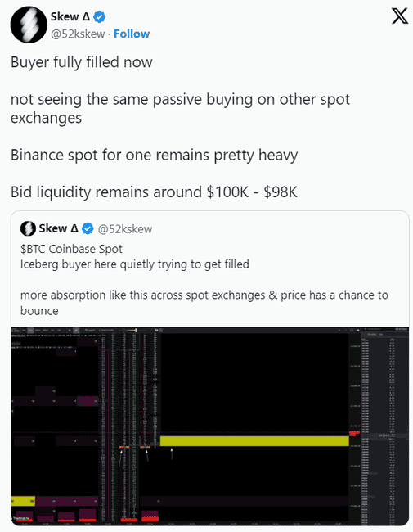Click the blue verified badge beside Skew Δ
Image resolution: width=413 pixels, height=532 pixels.
[x=99, y=16]
